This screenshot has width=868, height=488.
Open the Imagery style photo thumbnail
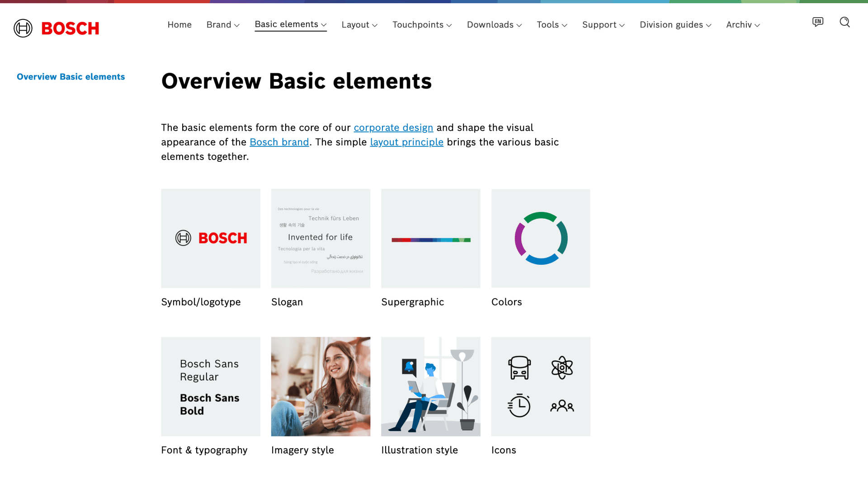321,386
